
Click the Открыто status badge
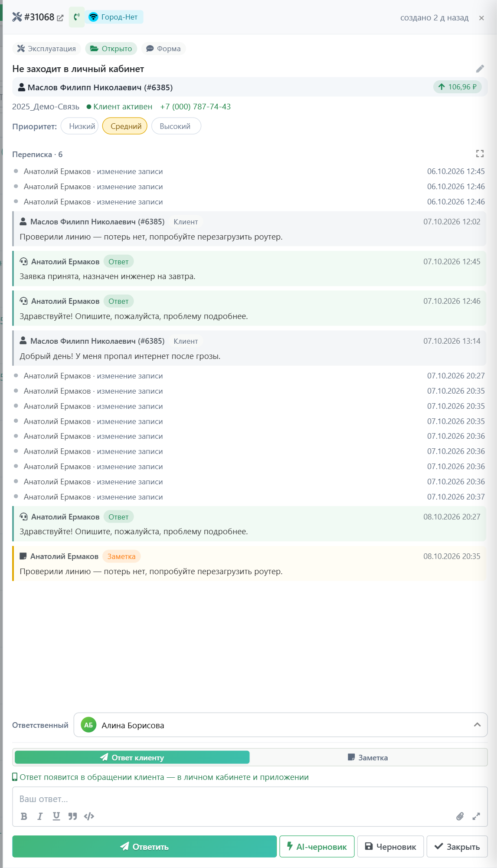[x=111, y=49]
